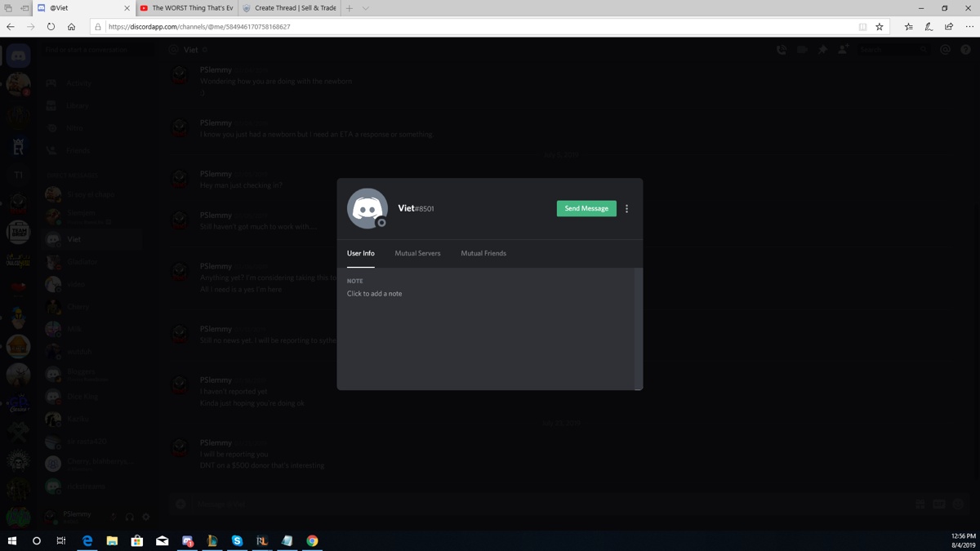Viewport: 980px width, 551px height.
Task: Open the Favorites hub icon
Action: (x=908, y=27)
